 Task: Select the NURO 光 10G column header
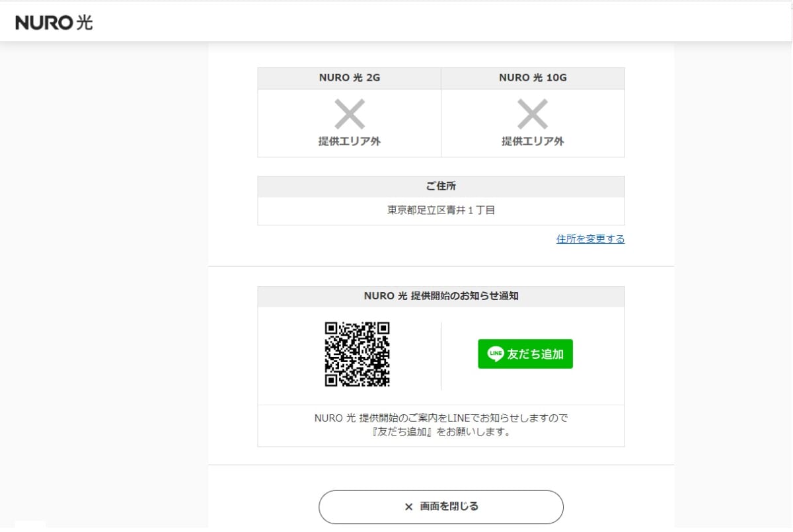tap(533, 78)
